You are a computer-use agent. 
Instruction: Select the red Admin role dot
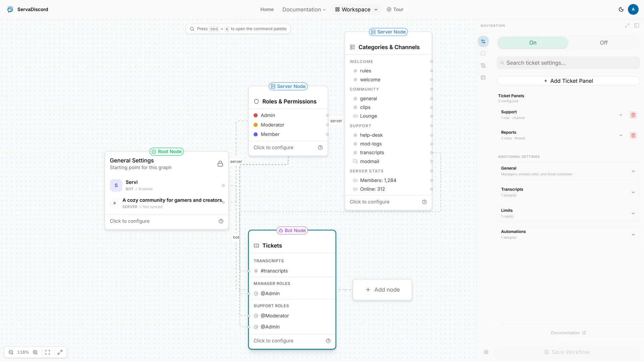coord(256,115)
